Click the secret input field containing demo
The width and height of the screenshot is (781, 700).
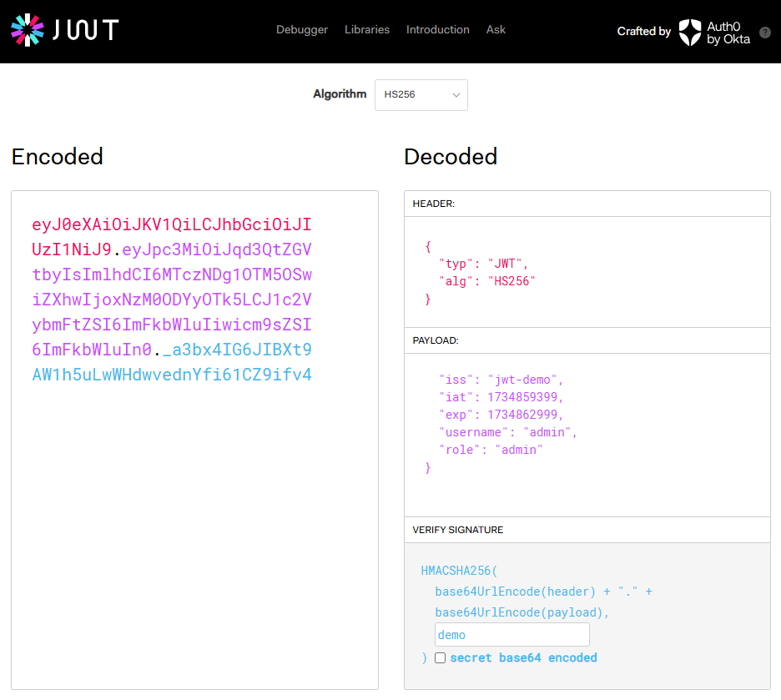[x=512, y=635]
